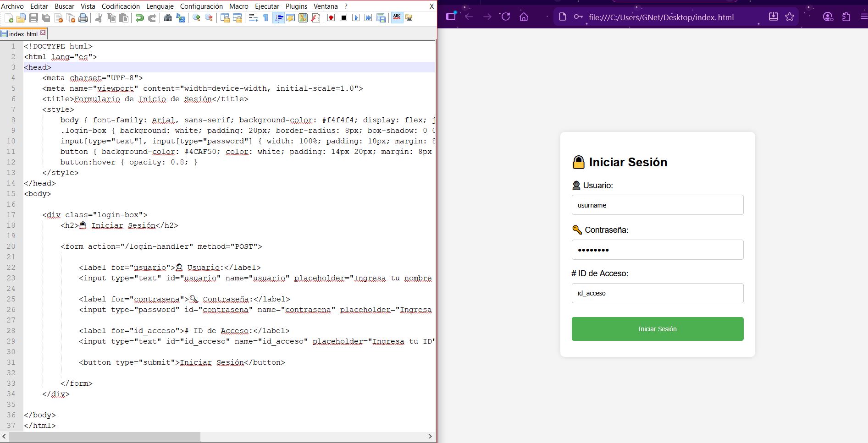Screen dimensions: 868x443
Task: Click the Save file icon in Notepad++ toolbar
Action: click(x=33, y=18)
